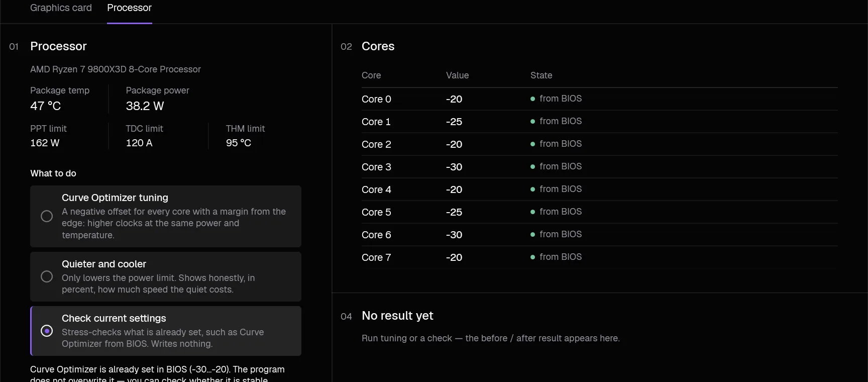868x382 pixels.
Task: Click the State column header
Action: [541, 75]
